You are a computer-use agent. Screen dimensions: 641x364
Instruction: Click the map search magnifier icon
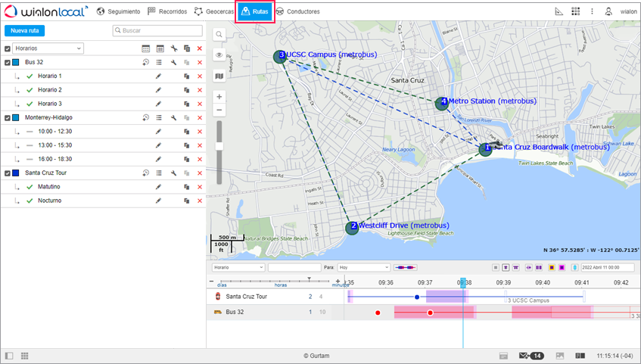point(219,35)
